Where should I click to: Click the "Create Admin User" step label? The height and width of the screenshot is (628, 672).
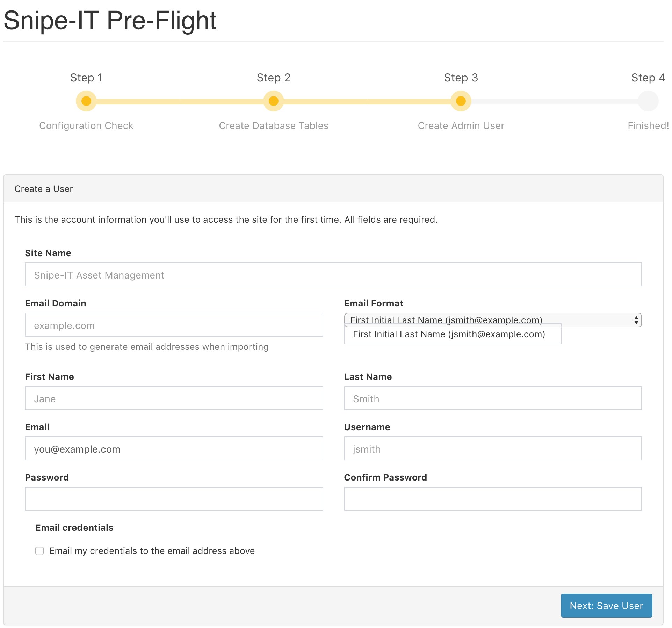pyautogui.click(x=461, y=126)
